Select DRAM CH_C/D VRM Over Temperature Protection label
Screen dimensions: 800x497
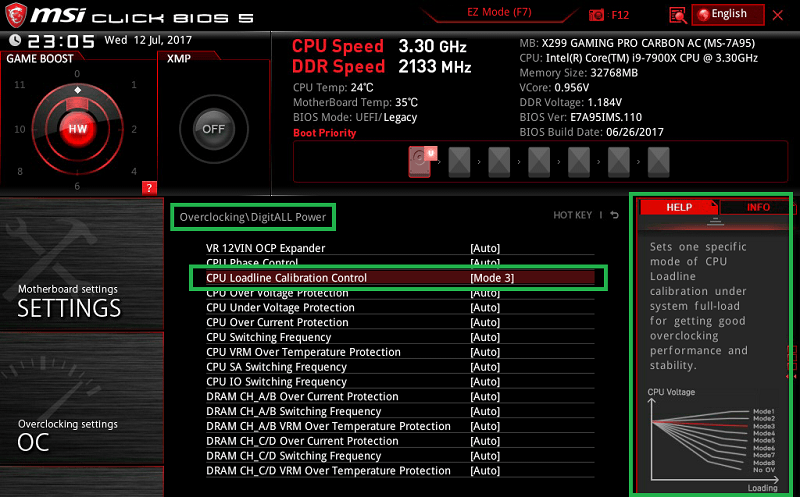tap(328, 470)
